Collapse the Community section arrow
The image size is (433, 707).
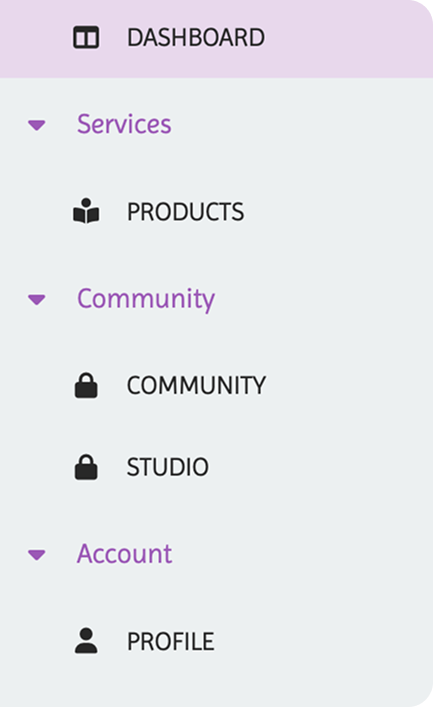(x=37, y=299)
